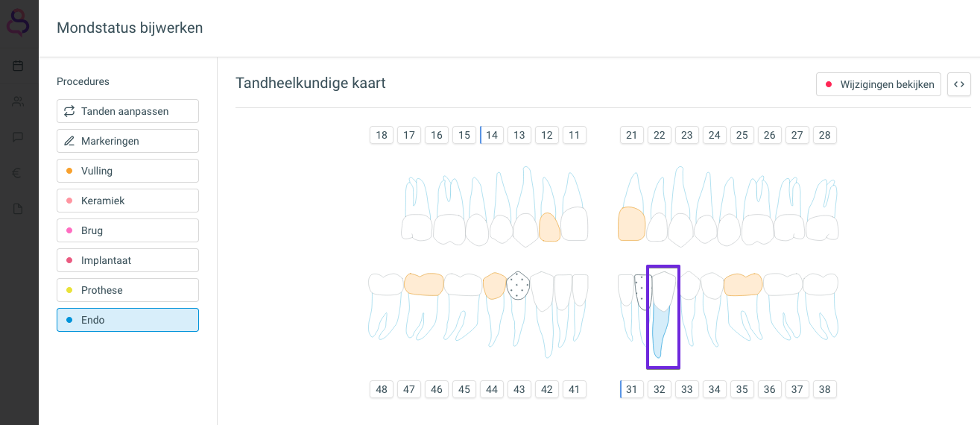The image size is (980, 425).
Task: Open the calendar icon in the sidebar
Action: [x=19, y=66]
